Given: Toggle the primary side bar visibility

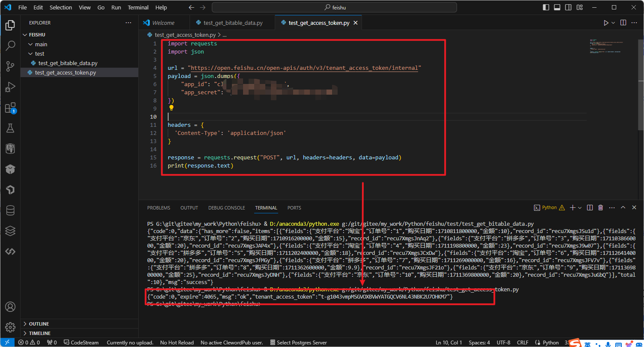Looking at the screenshot, I should tap(546, 7).
